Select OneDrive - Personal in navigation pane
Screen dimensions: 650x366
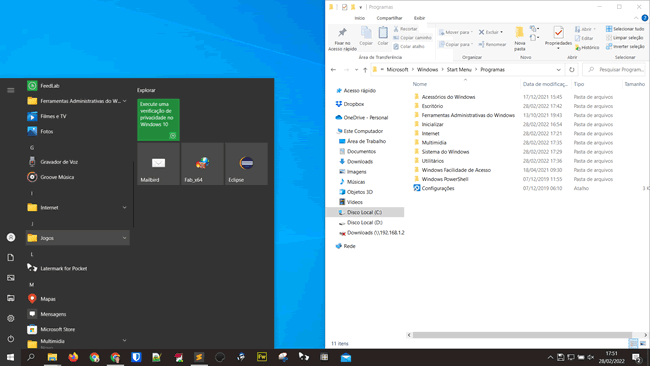[361, 118]
